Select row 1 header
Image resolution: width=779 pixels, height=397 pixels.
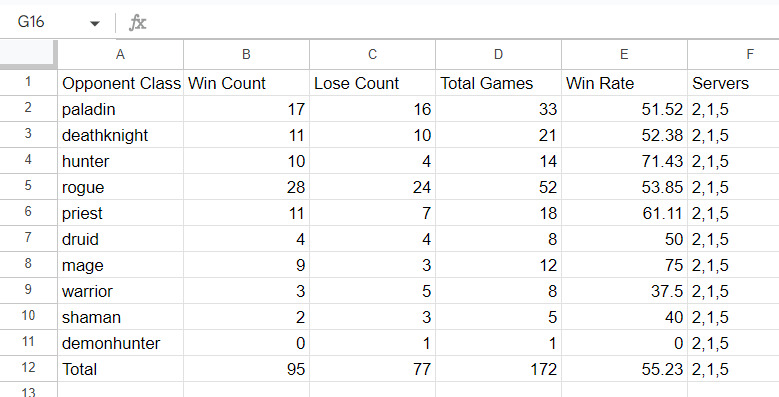pos(28,82)
